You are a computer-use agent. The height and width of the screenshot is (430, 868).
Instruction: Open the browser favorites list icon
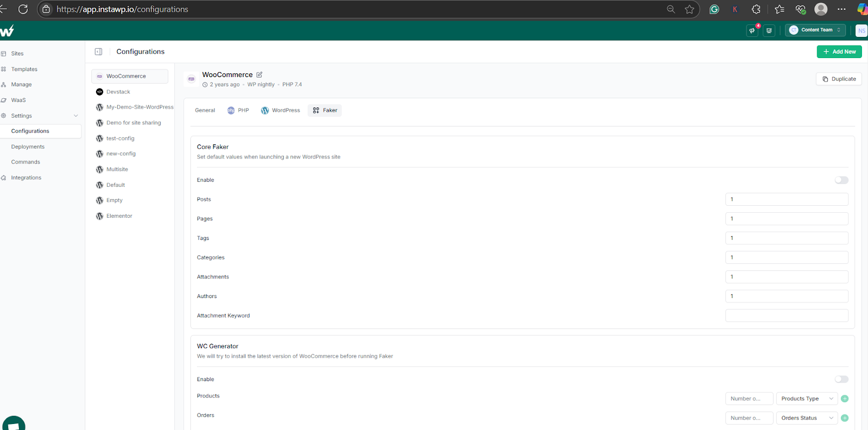pyautogui.click(x=780, y=9)
